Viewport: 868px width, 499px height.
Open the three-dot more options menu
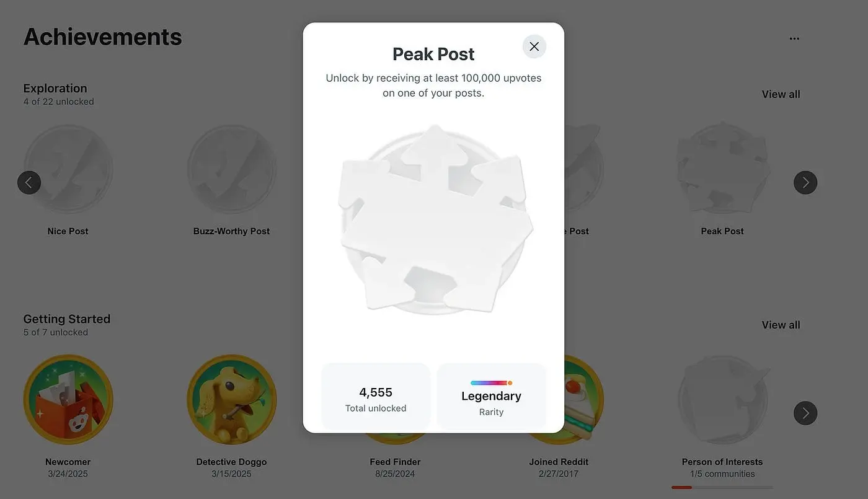tap(794, 38)
